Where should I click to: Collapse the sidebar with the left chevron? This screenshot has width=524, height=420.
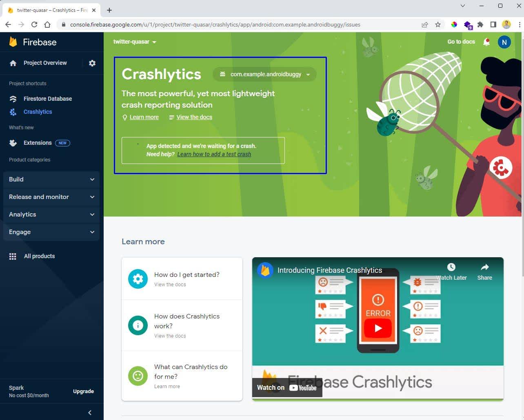coord(90,413)
